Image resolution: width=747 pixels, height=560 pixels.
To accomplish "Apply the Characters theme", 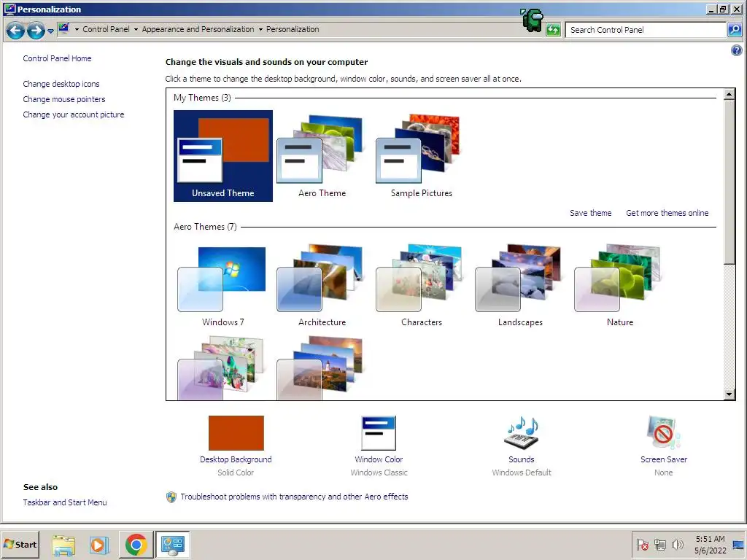I will [421, 285].
